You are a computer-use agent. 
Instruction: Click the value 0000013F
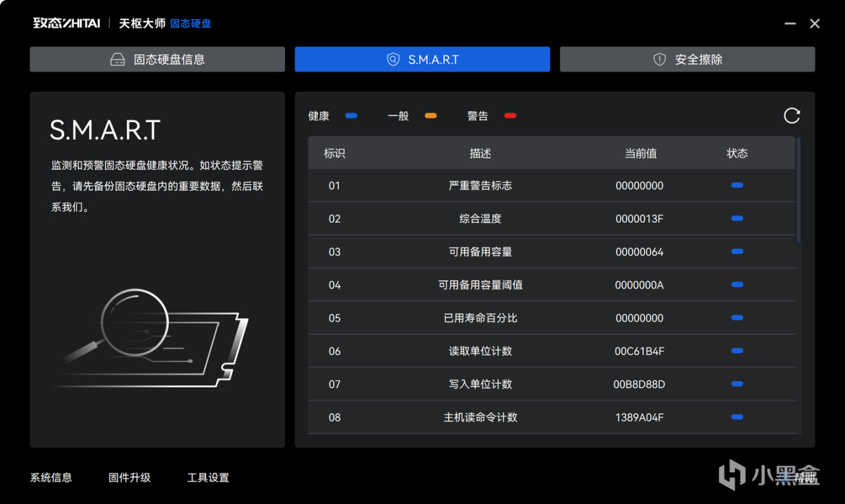click(640, 218)
